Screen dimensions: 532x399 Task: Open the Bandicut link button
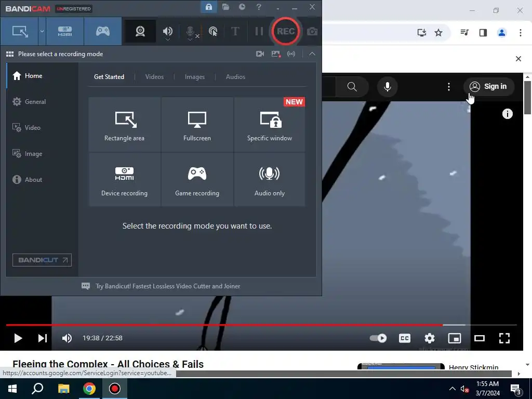tap(42, 260)
